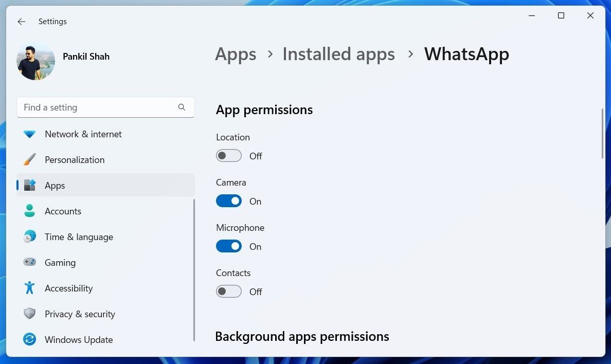Select the Network & internet icon
The width and height of the screenshot is (611, 364).
[29, 134]
